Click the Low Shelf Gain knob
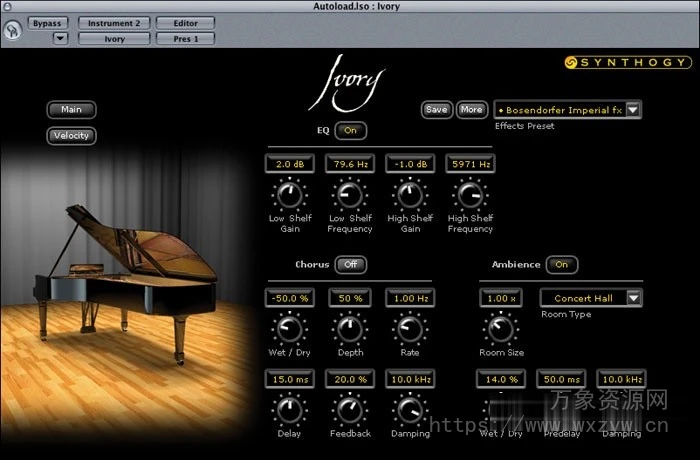This screenshot has height=460, width=700. (290, 195)
